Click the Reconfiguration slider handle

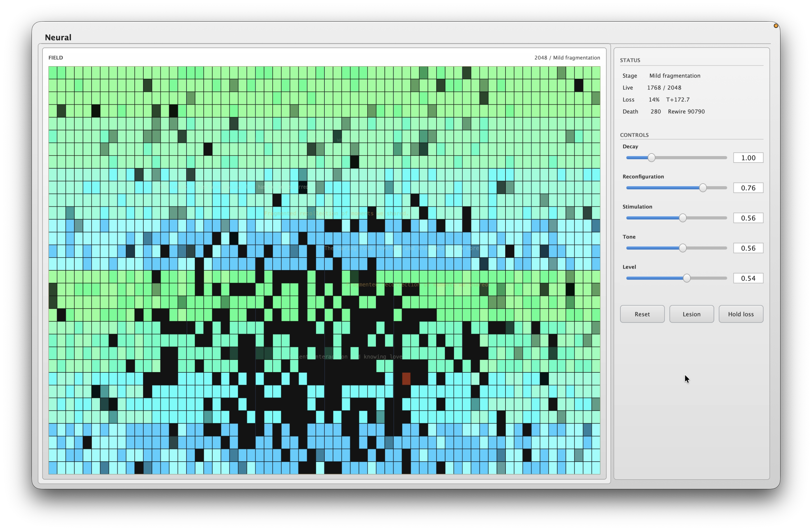[703, 188]
